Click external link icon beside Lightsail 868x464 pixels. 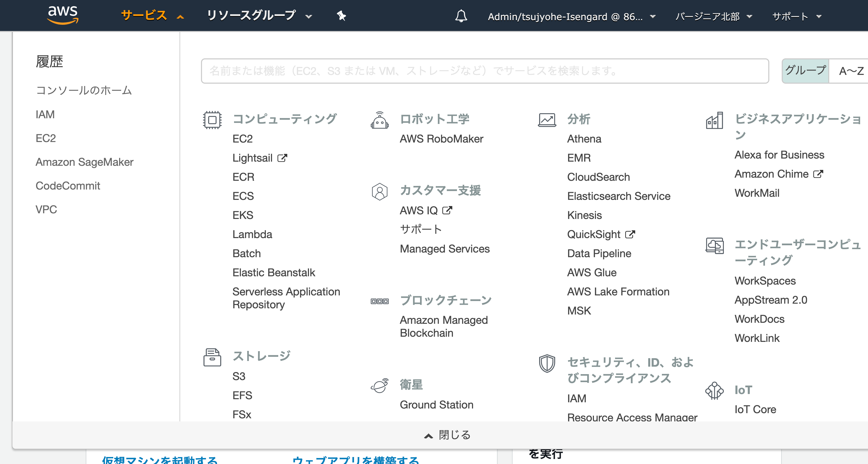coord(282,158)
